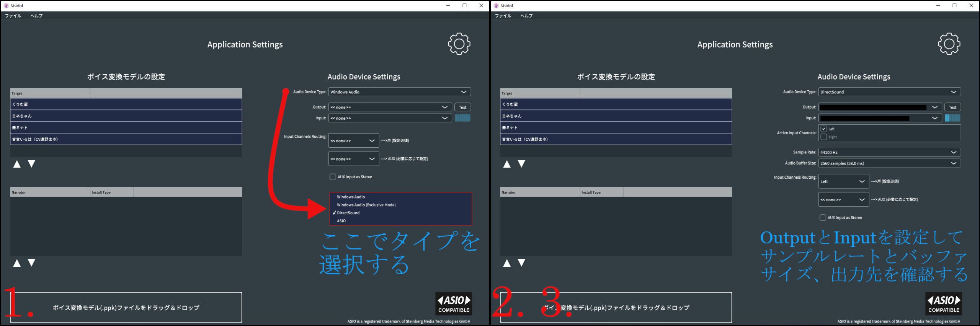Select ヨネちゃん row in left window

(126, 116)
